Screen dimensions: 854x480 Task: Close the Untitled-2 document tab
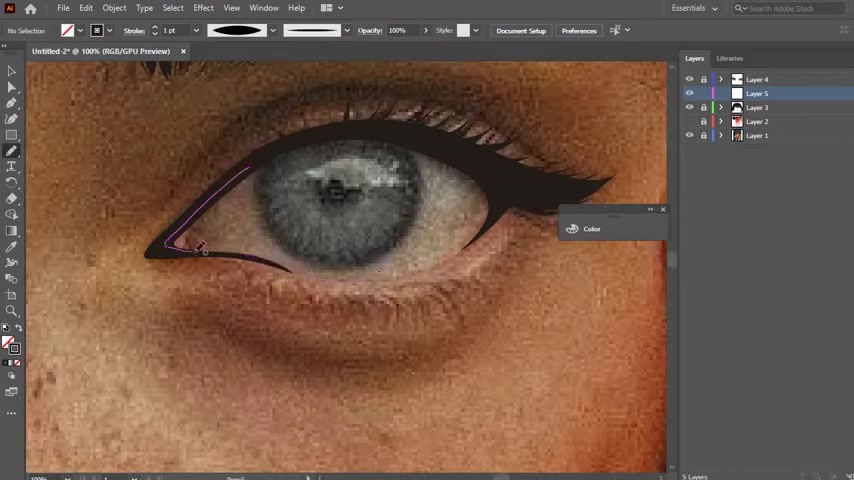[183, 51]
